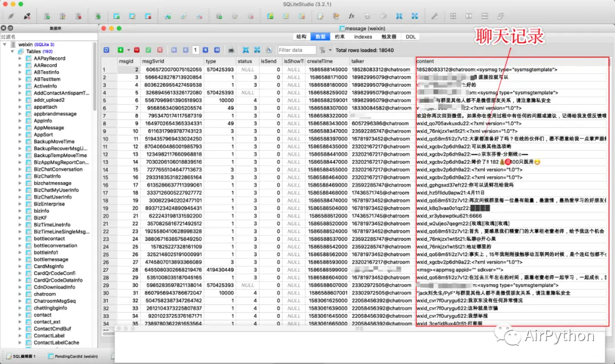Viewport: 615px width, 364px height.
Task: Delete selected row with red minus icon
Action: [x=137, y=50]
